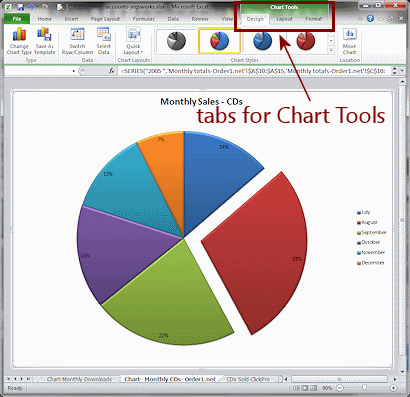This screenshot has width=410, height=397.
Task: Select the Layout tab under Chart Tools
Action: coord(284,19)
